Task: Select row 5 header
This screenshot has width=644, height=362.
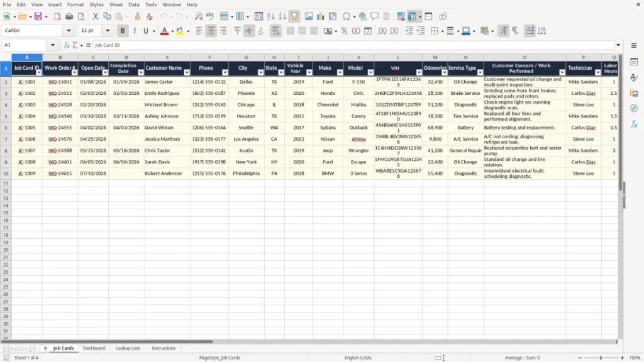Action: 6,116
